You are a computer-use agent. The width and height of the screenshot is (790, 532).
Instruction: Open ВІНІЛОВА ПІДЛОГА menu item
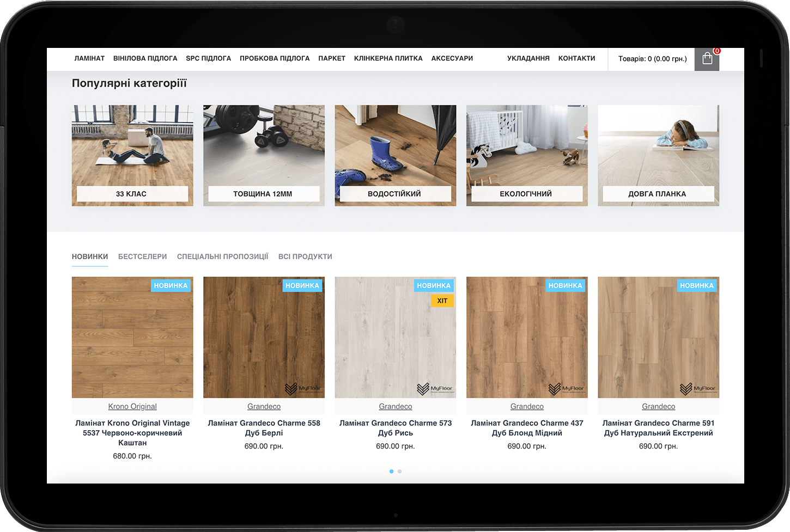[x=145, y=58]
